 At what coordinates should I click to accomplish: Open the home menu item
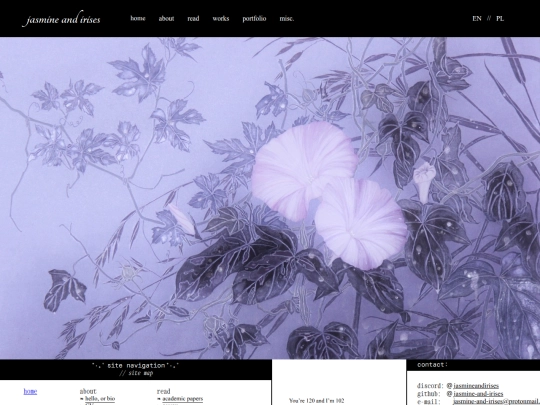pyautogui.click(x=138, y=18)
